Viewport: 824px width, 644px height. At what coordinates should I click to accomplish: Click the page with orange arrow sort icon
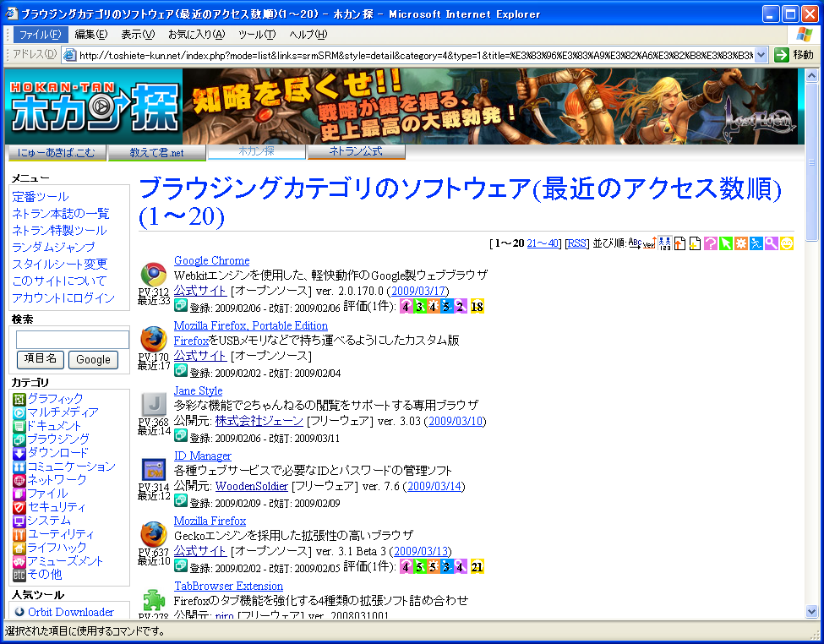pyautogui.click(x=680, y=243)
